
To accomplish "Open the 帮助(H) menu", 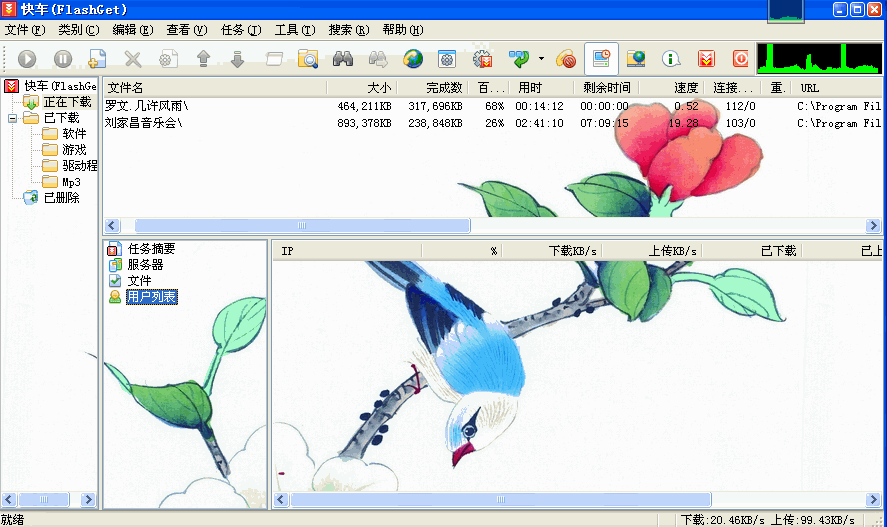I will (x=403, y=30).
